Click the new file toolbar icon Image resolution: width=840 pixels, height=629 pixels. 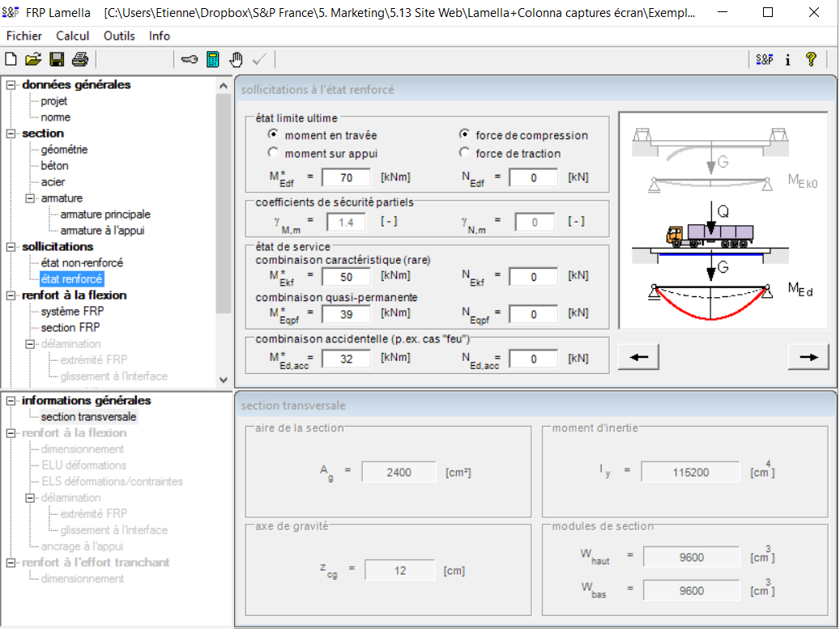[11, 59]
